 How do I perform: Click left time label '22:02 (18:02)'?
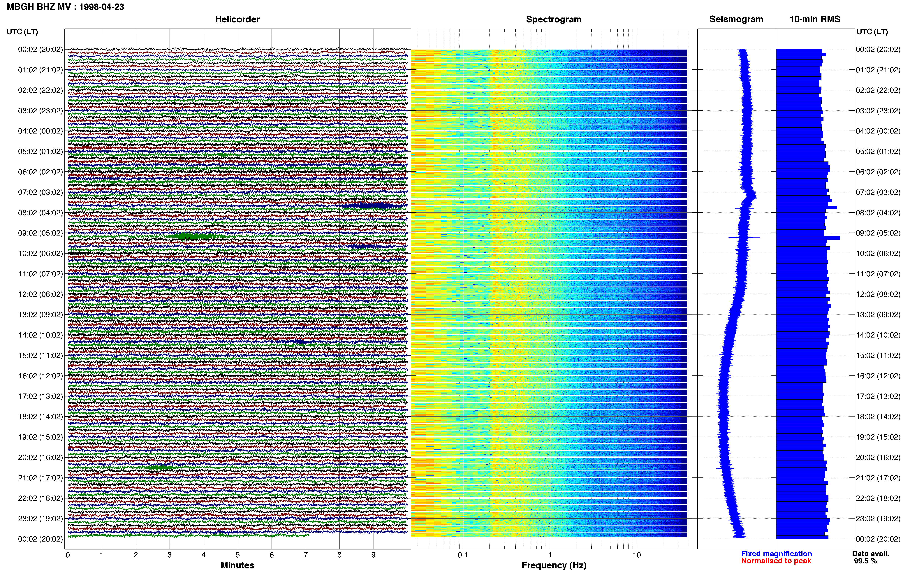pos(41,498)
